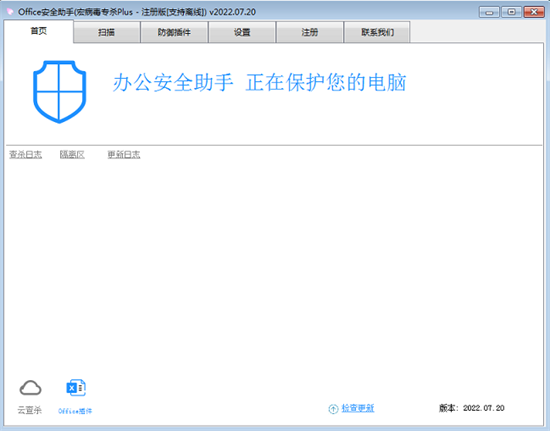This screenshot has width=550, height=431.
Task: Click the Office插件 label
Action: coord(75,411)
